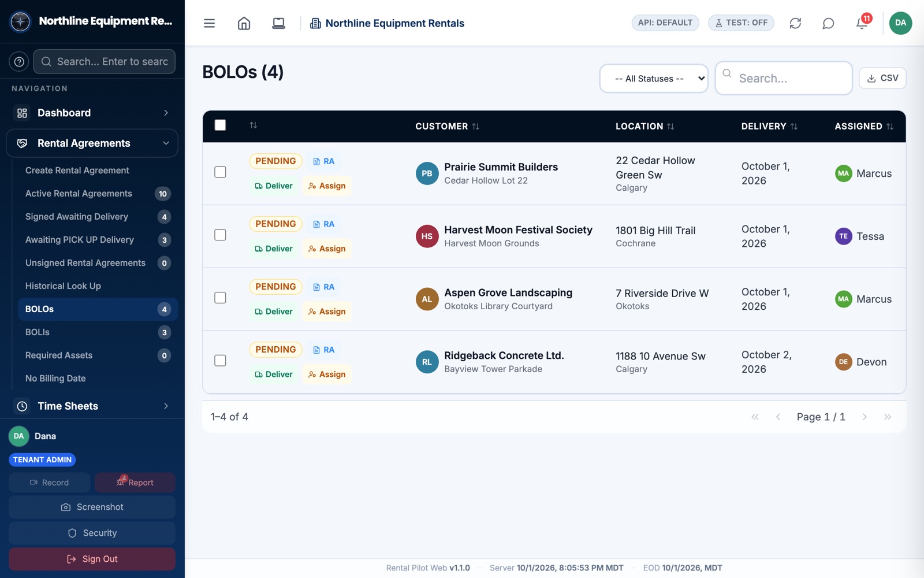
Task: Toggle the select-all checkbox in table header
Action: (x=220, y=125)
